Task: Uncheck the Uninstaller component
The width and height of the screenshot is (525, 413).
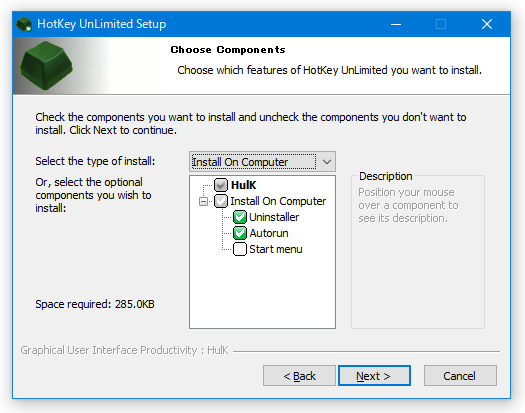Action: coord(240,217)
